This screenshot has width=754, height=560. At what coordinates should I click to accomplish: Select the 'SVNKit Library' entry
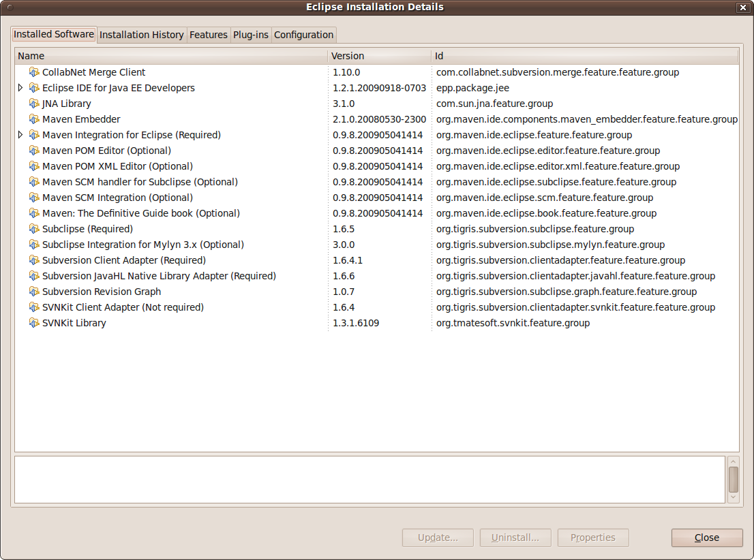point(74,323)
